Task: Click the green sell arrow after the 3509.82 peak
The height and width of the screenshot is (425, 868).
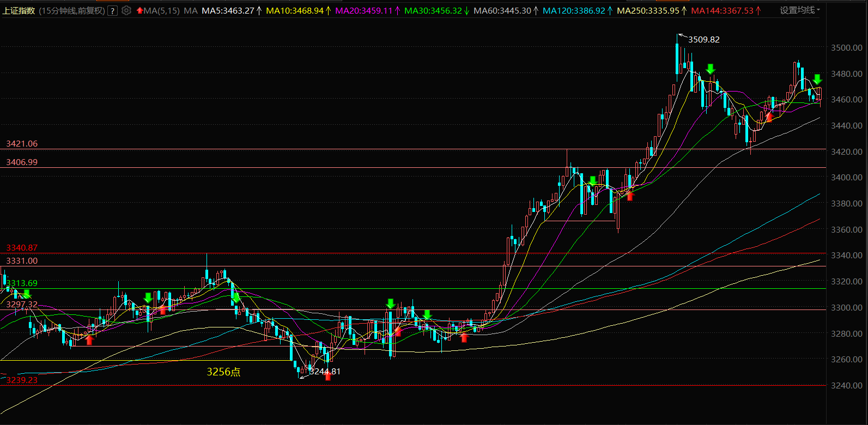Action: (x=710, y=69)
